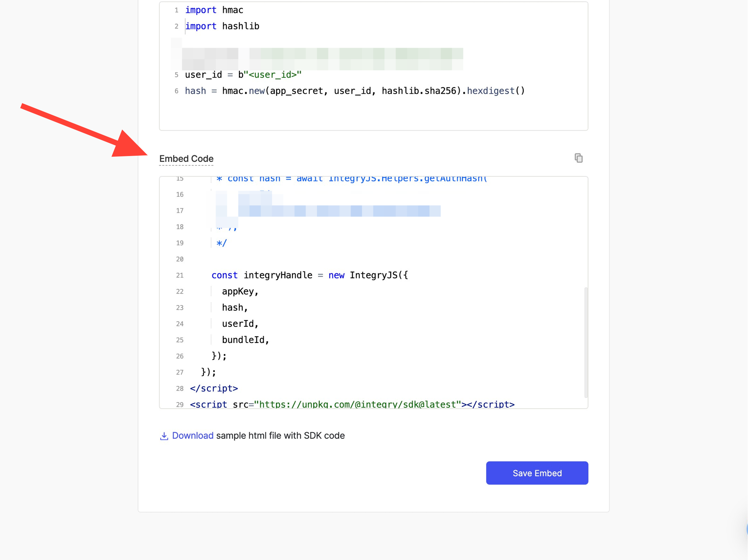Click the embed code editor vertical scrollbar
The height and width of the screenshot is (560, 748).
pyautogui.click(x=586, y=342)
